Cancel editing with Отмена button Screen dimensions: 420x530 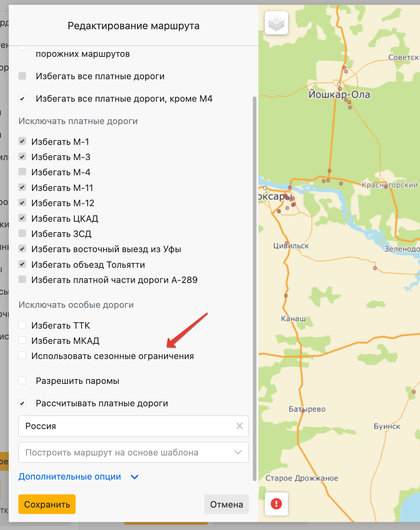(x=226, y=504)
